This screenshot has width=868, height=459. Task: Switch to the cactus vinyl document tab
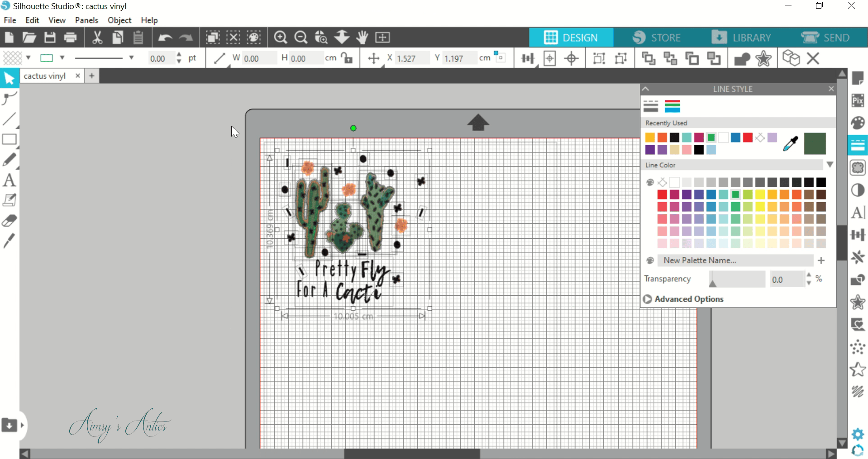click(45, 76)
